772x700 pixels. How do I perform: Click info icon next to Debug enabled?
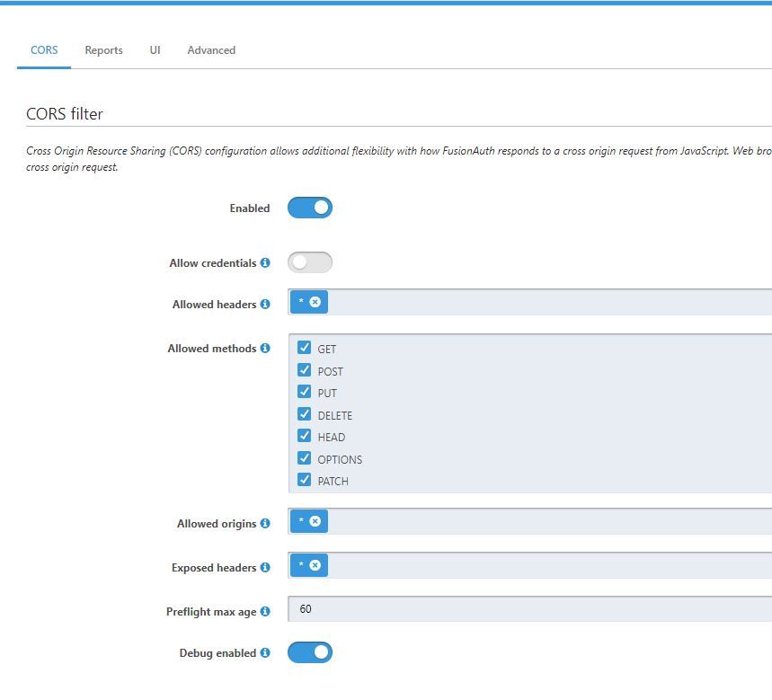(265, 653)
